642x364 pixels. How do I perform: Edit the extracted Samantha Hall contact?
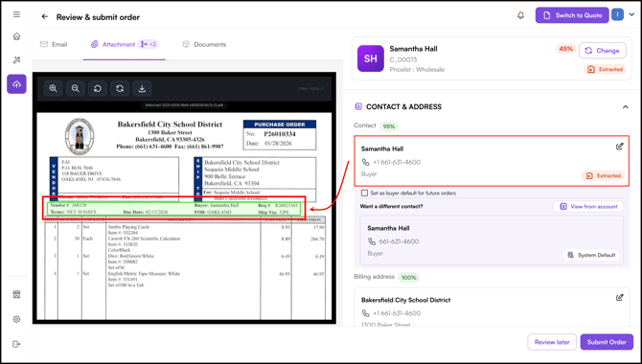(x=619, y=147)
